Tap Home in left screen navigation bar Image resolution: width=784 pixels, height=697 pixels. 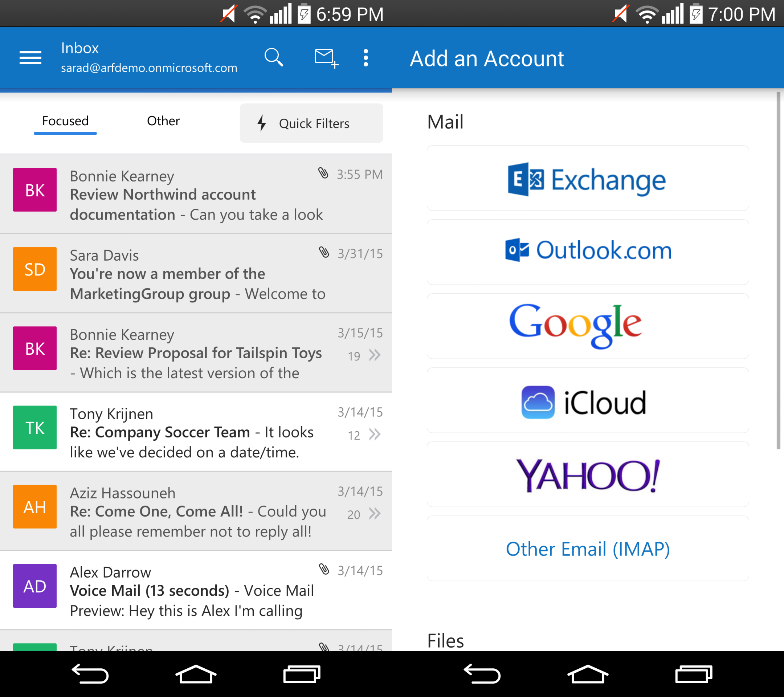[196, 674]
